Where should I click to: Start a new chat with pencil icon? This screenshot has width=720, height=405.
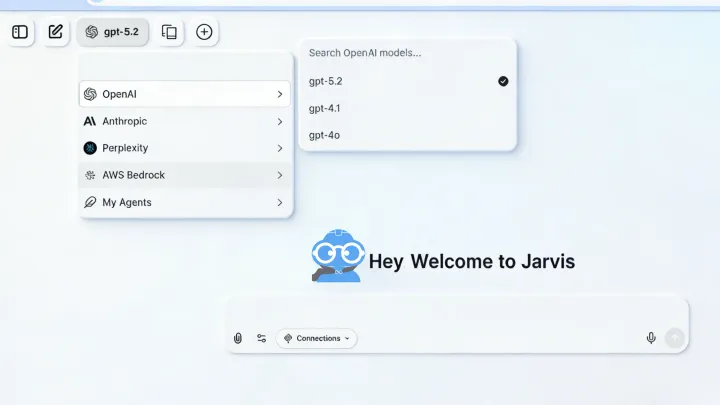pos(56,32)
